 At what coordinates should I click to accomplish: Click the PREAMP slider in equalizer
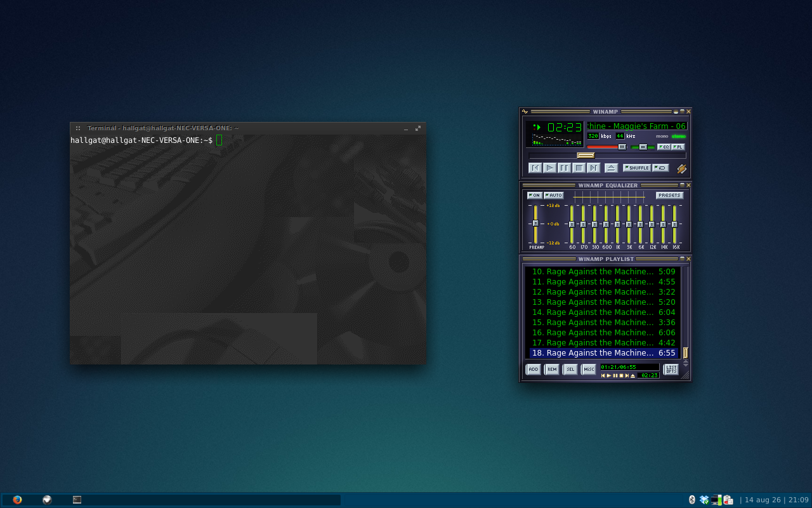tap(535, 224)
